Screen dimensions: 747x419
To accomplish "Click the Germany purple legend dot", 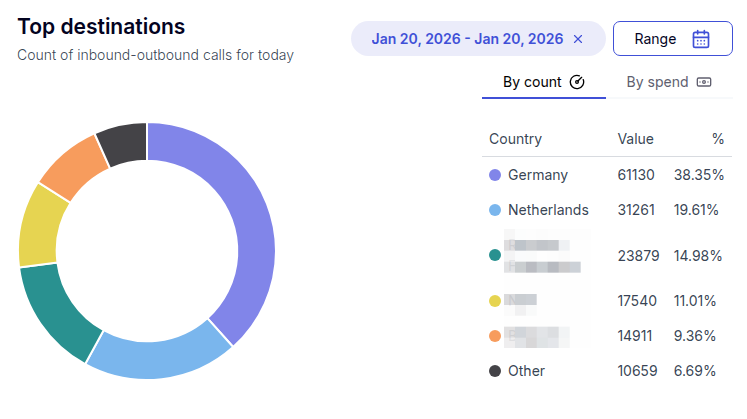I will point(494,175).
